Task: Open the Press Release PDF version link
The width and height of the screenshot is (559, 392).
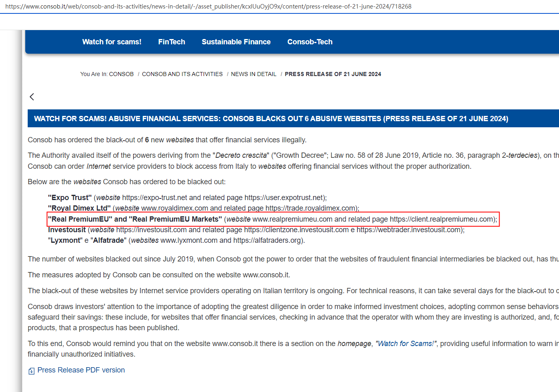Action: [x=81, y=370]
